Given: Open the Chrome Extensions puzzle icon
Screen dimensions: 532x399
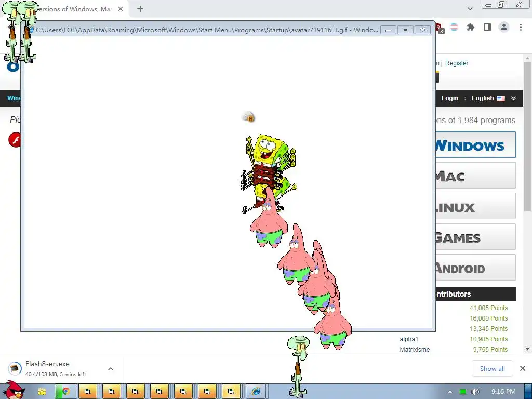Looking at the screenshot, I should (471, 27).
